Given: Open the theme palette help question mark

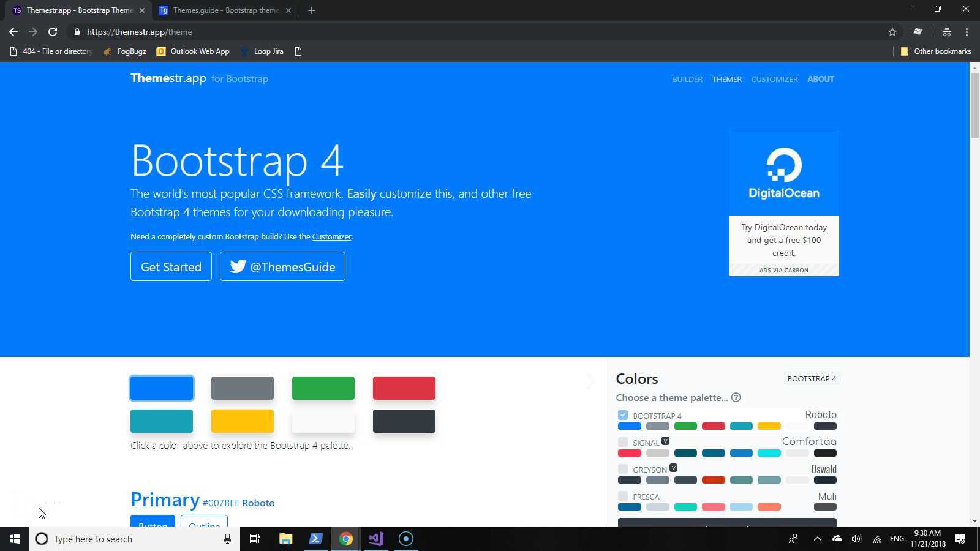Looking at the screenshot, I should click(x=736, y=397).
